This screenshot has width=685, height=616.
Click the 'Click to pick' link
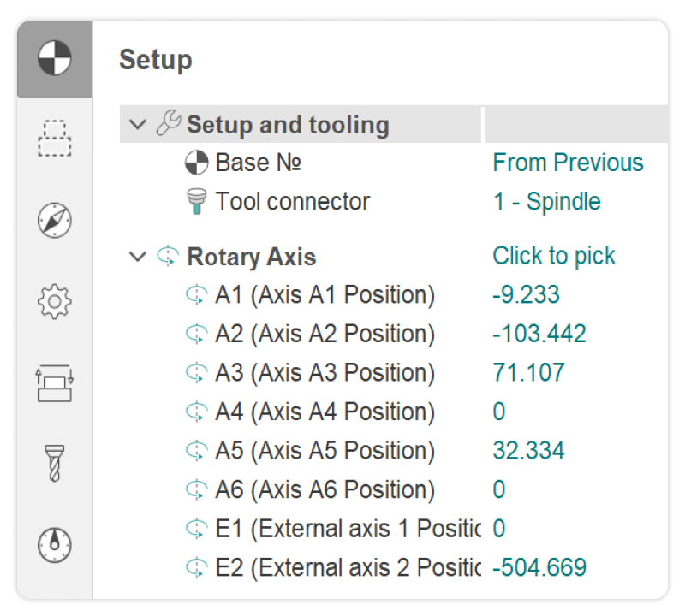(554, 256)
